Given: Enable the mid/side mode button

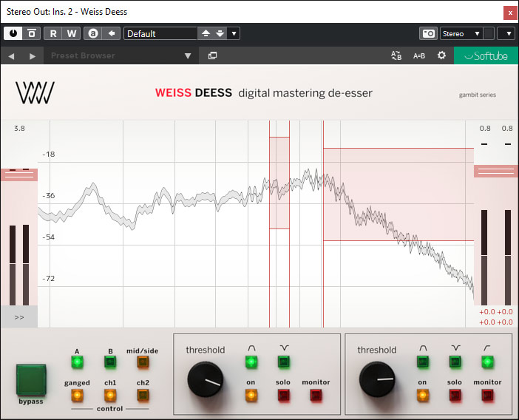Looking at the screenshot, I should pyautogui.click(x=142, y=362).
